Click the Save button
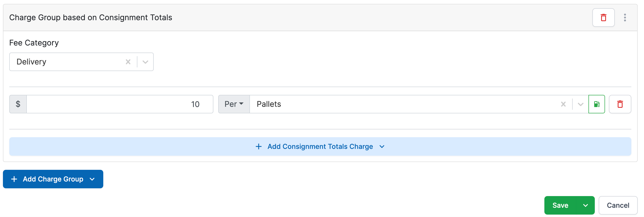The width and height of the screenshot is (644, 217). point(560,205)
